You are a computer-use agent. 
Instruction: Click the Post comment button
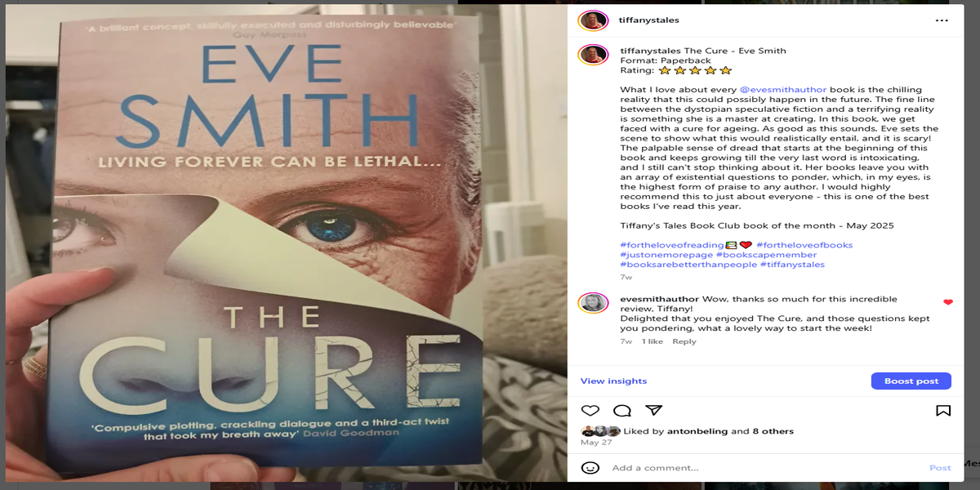click(x=940, y=468)
